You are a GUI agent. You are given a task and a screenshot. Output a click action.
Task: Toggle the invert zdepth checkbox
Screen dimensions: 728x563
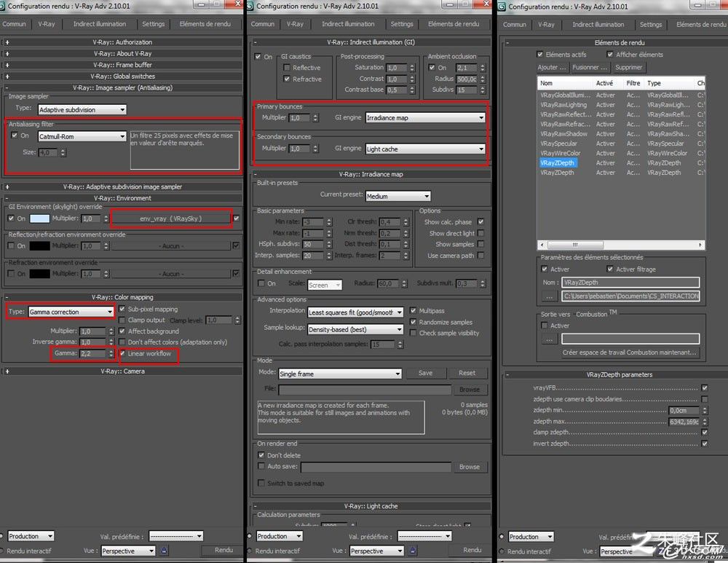pos(705,443)
